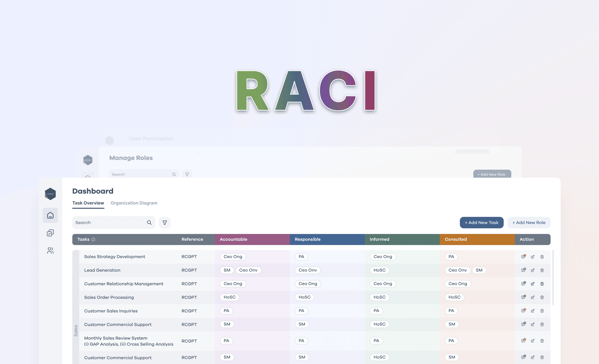Edit the Lead Generation task

(533, 270)
